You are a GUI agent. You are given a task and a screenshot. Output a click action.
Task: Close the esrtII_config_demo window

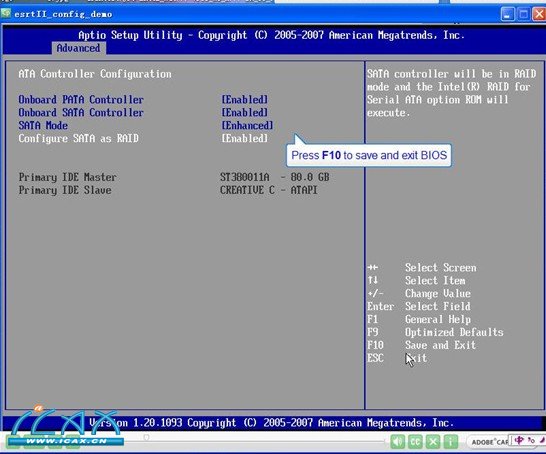click(539, 14)
